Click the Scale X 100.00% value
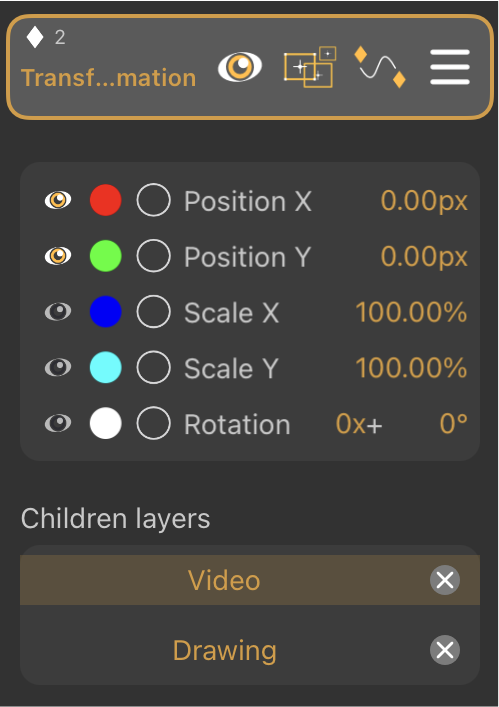This screenshot has width=499, height=707. pyautogui.click(x=411, y=312)
